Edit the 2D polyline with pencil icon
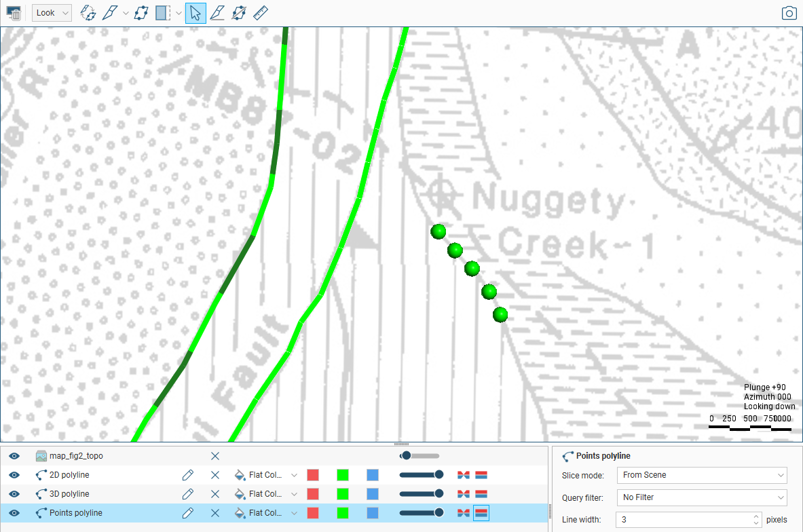803x532 pixels. tap(188, 475)
